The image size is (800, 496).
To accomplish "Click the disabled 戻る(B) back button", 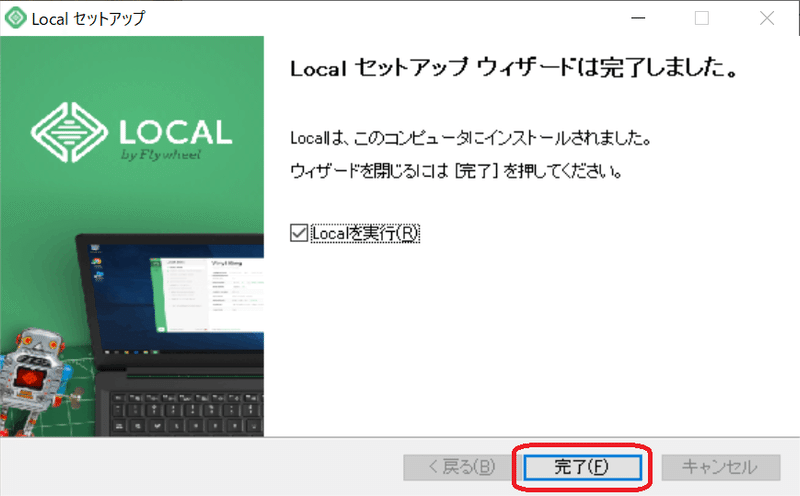I will 462,467.
